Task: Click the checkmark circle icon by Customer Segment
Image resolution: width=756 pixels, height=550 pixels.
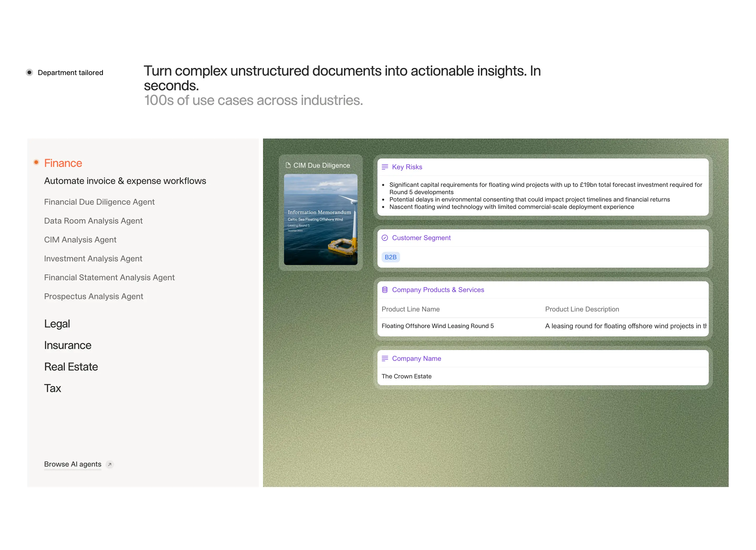Action: [385, 238]
